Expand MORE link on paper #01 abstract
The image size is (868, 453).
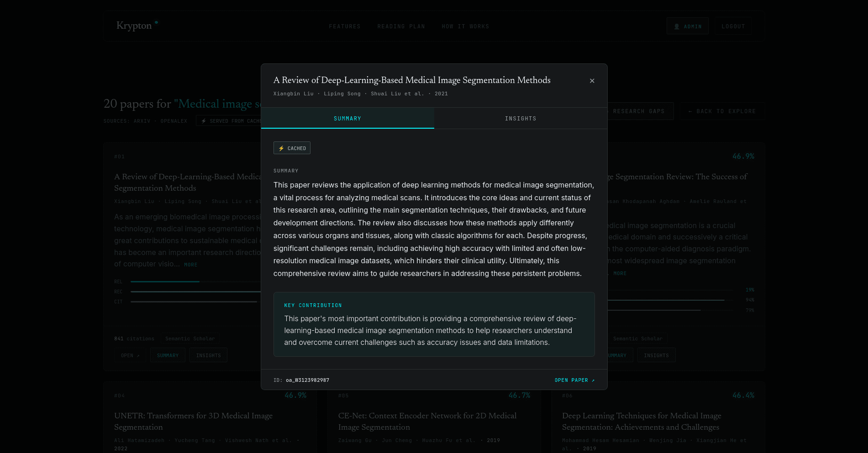pyautogui.click(x=191, y=265)
